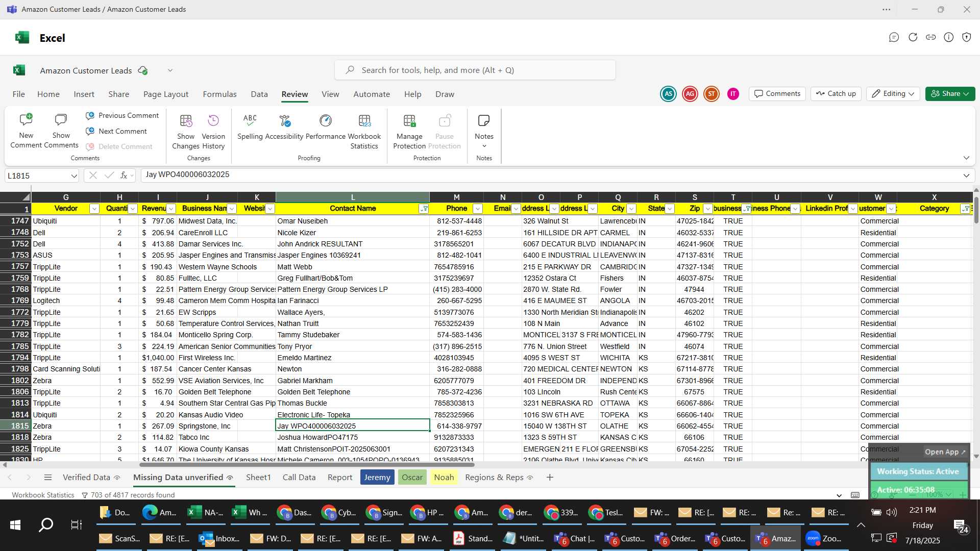Expand the formula bar
Viewport: 980px width, 551px height.
[x=966, y=176]
